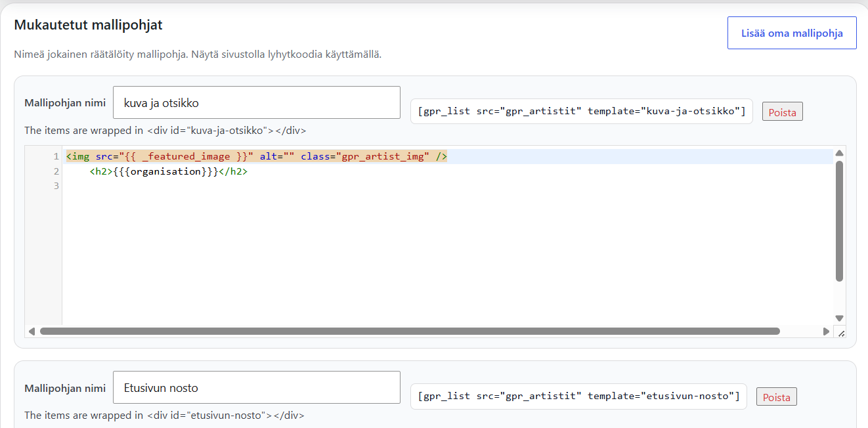This screenshot has width=868, height=428.
Task: Click line number 1 in the gutter
Action: click(56, 156)
